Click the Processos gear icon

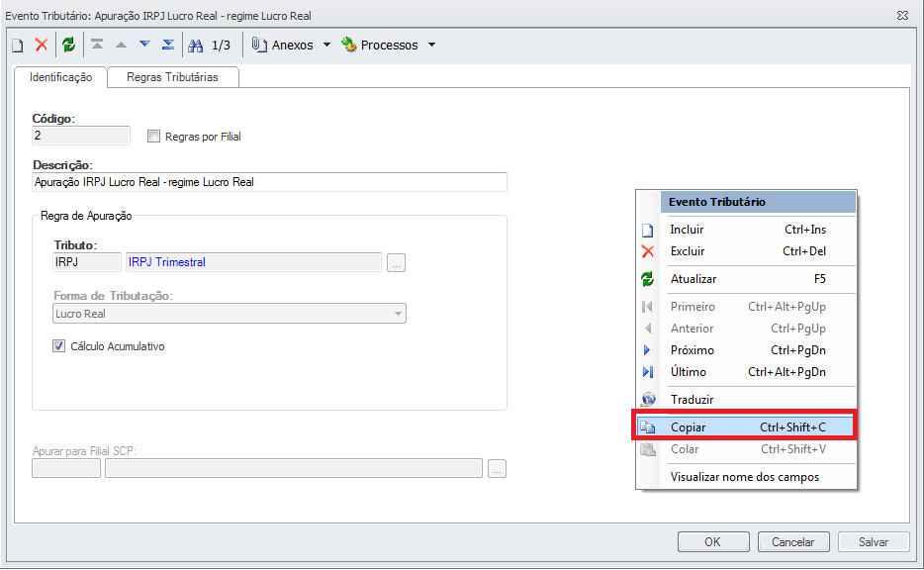click(349, 46)
